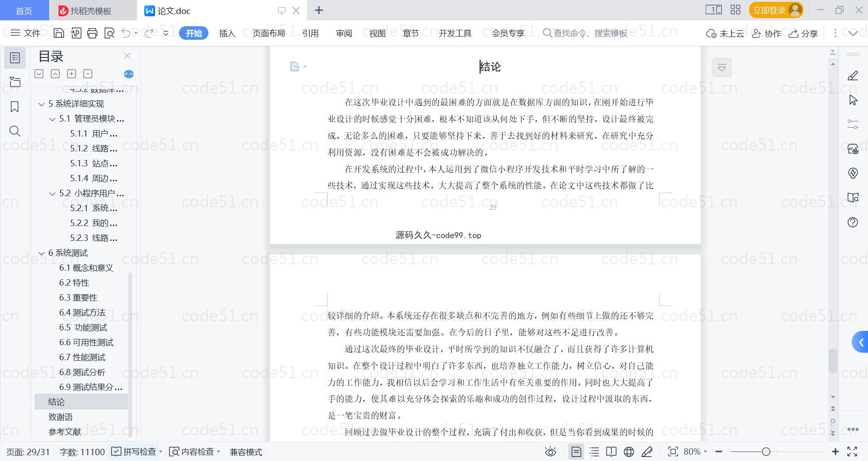Adjust the zoom slider handle
The width and height of the screenshot is (868, 461).
click(x=766, y=452)
